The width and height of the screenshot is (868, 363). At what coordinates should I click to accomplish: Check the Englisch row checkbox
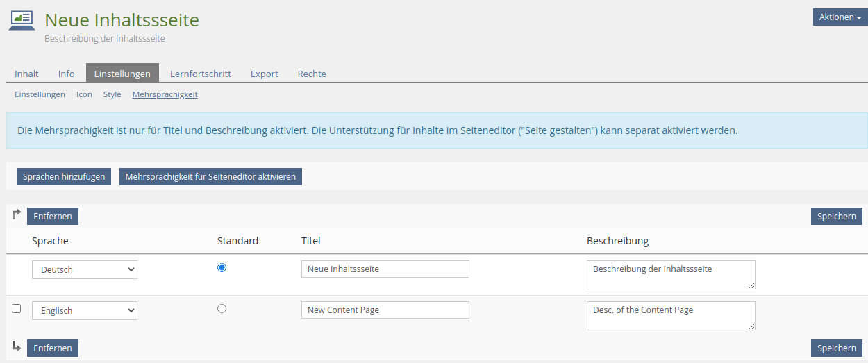(x=17, y=309)
